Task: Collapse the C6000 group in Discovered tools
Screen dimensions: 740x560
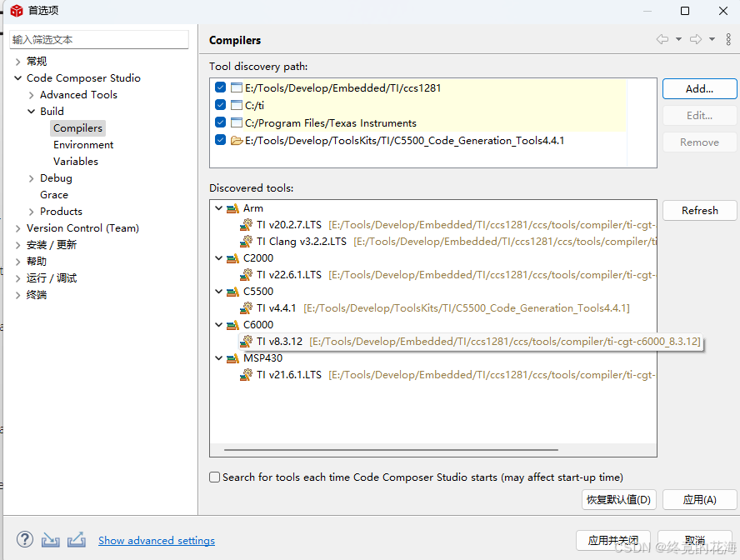Action: coord(218,324)
